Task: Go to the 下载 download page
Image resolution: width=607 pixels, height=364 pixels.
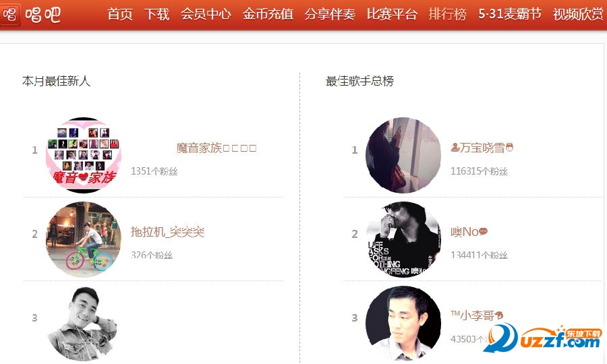Action: point(156,14)
